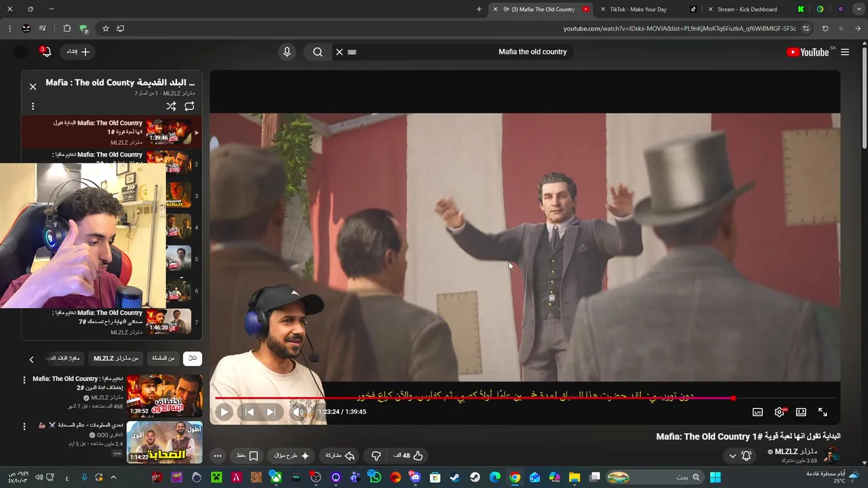Click the Create button

(78, 52)
